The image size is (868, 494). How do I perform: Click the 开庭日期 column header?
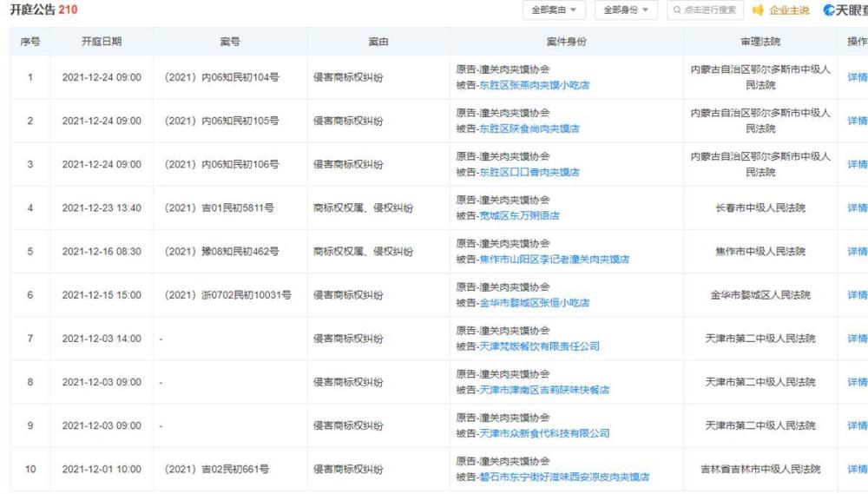pos(102,42)
